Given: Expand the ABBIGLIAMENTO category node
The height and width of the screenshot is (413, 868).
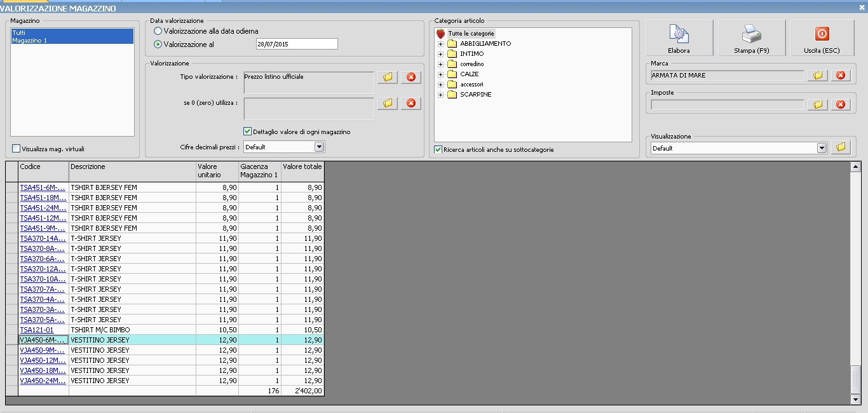Looking at the screenshot, I should [x=440, y=44].
